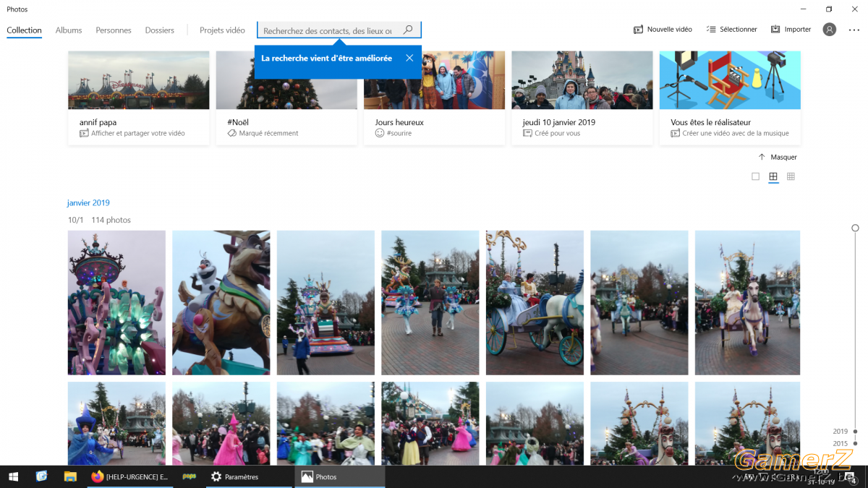
Task: Open the Vous êtes le réalisateur card
Action: click(730, 98)
